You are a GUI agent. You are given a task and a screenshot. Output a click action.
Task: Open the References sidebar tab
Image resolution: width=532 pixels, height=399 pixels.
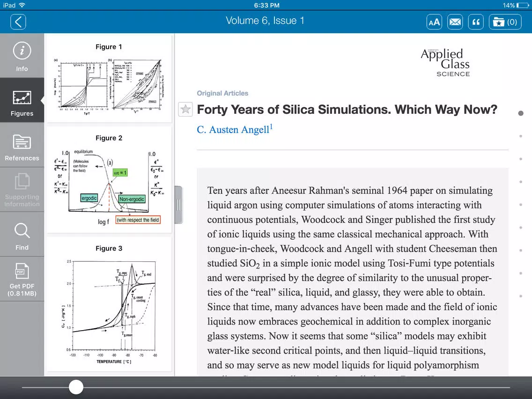[x=22, y=145]
